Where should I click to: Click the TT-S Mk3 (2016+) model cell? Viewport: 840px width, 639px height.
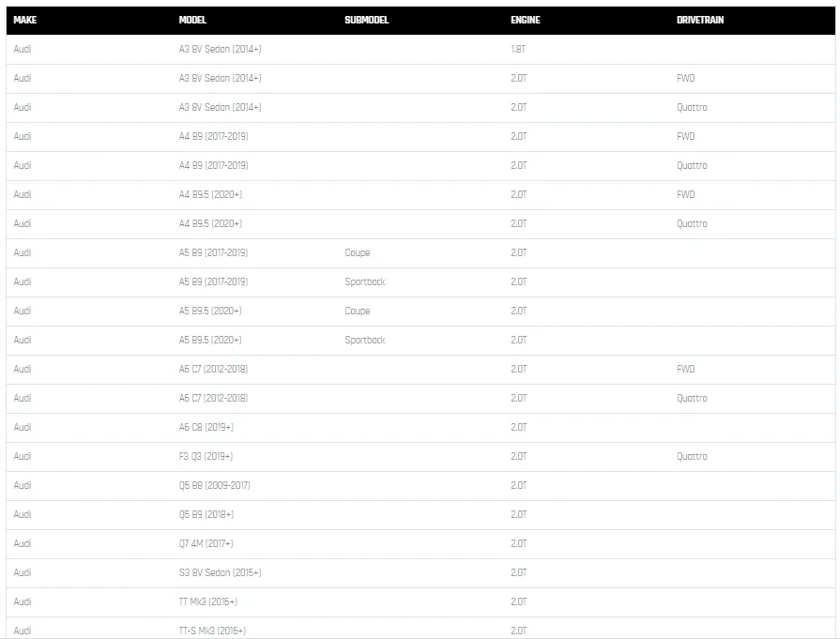212,631
